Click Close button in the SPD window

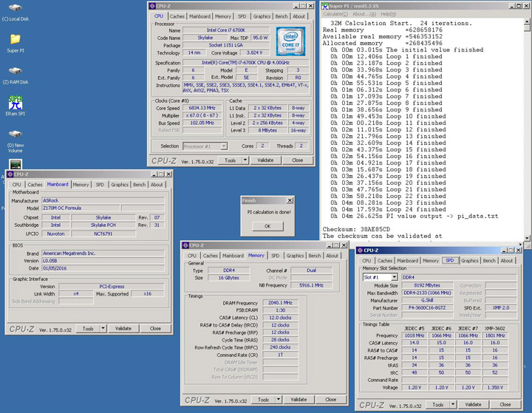(505, 404)
